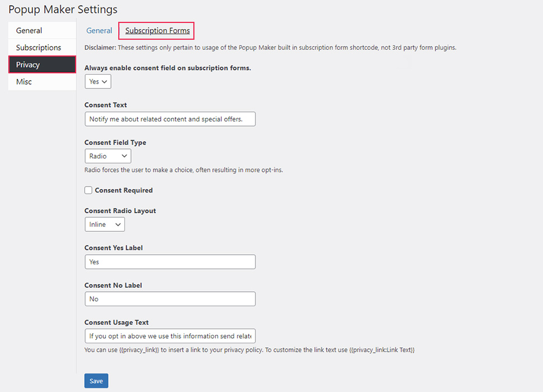Click the arrow on the Radio field type selector
Viewport: 543px width, 392px height.
[x=126, y=156]
